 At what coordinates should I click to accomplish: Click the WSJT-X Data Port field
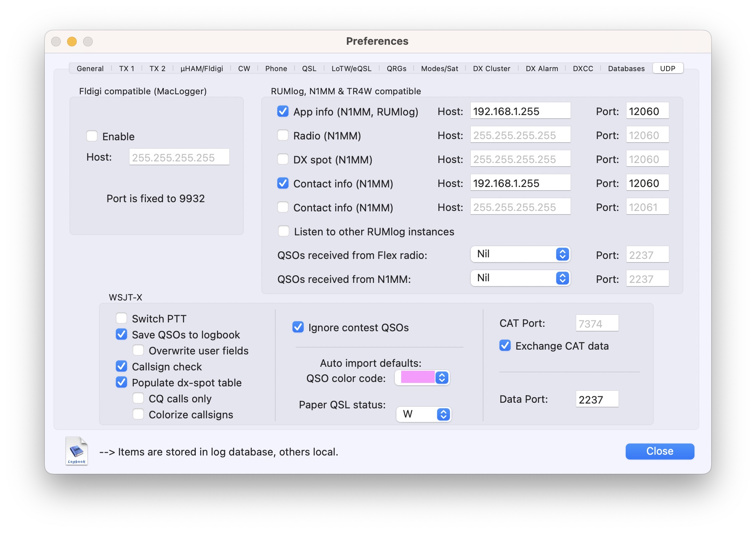pos(597,399)
